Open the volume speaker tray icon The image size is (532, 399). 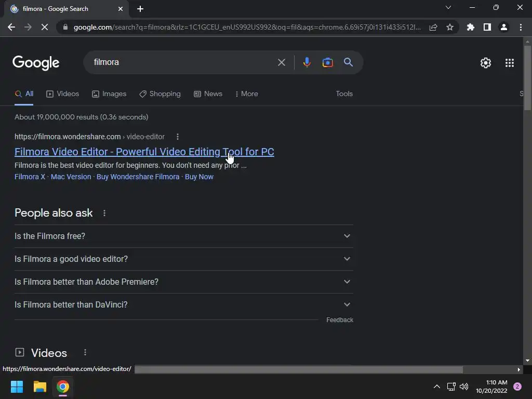pos(464,387)
